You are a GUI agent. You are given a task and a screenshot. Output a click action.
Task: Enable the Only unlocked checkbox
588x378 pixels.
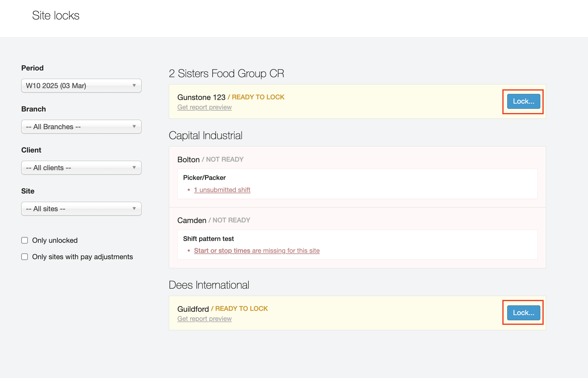[x=25, y=240]
